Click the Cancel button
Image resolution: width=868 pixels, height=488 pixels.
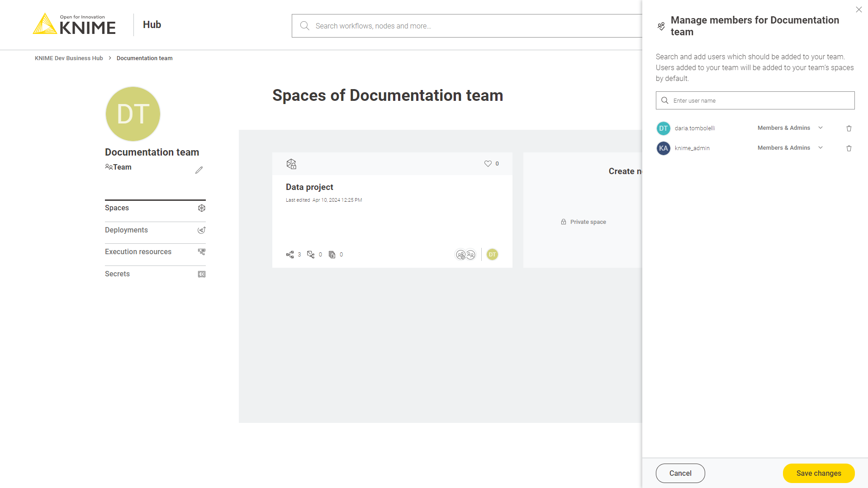[x=680, y=473]
